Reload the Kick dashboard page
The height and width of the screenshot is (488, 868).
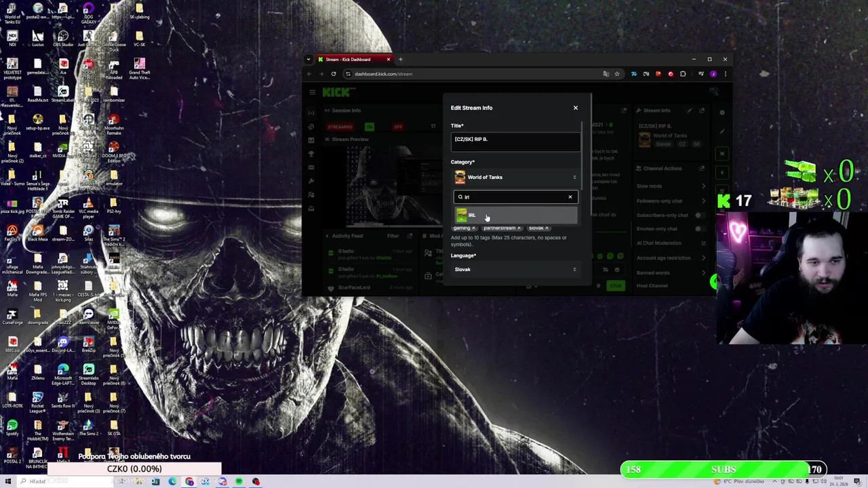tap(334, 74)
